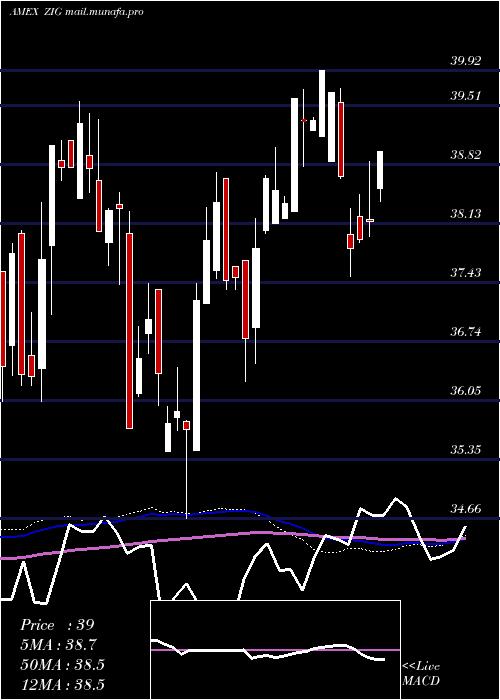Click the 37.43 price axis label

(466, 272)
